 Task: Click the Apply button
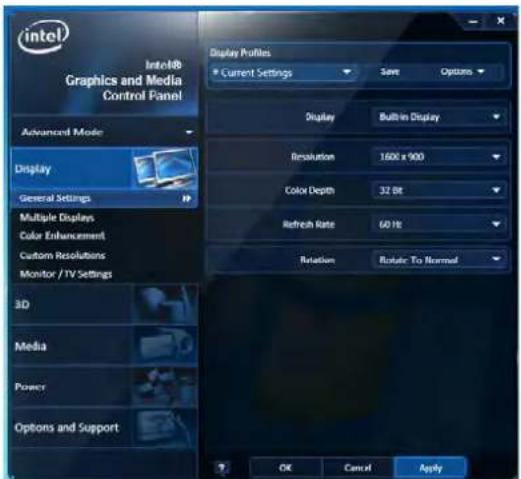(430, 468)
